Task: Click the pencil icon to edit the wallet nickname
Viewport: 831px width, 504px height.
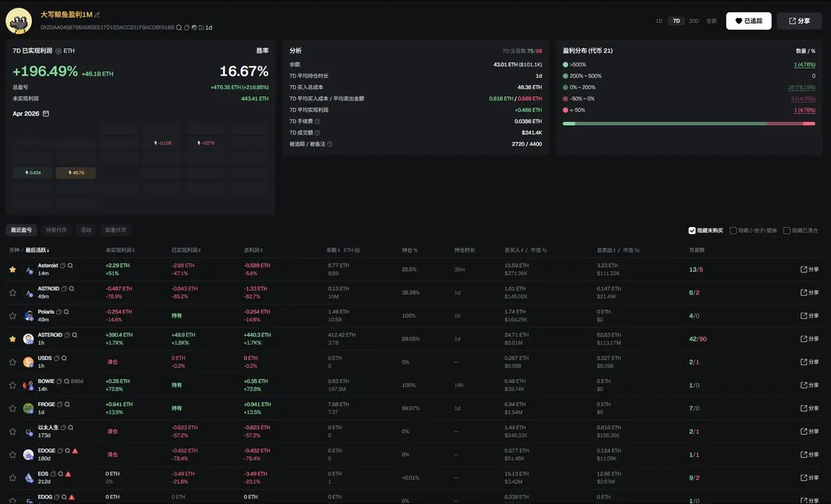Action: pos(97,15)
